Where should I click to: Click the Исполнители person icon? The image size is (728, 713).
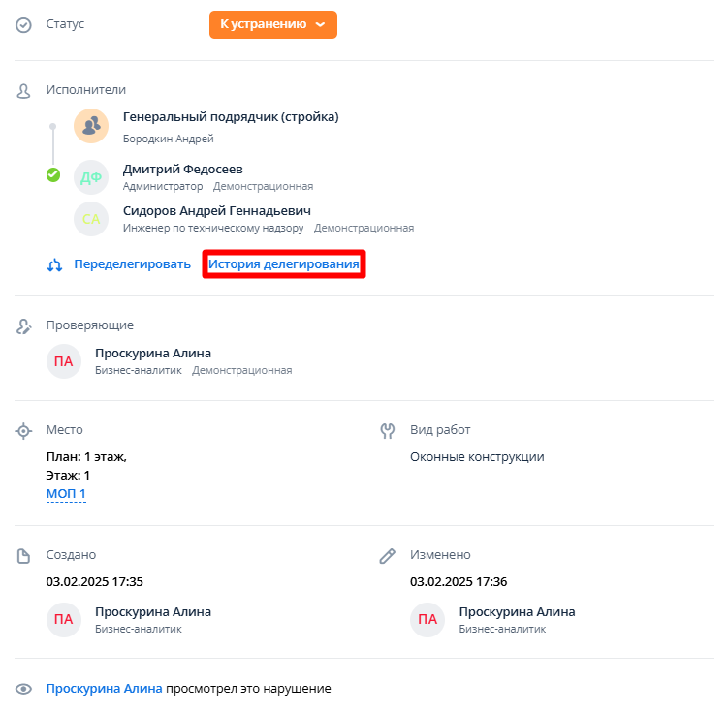click(24, 91)
